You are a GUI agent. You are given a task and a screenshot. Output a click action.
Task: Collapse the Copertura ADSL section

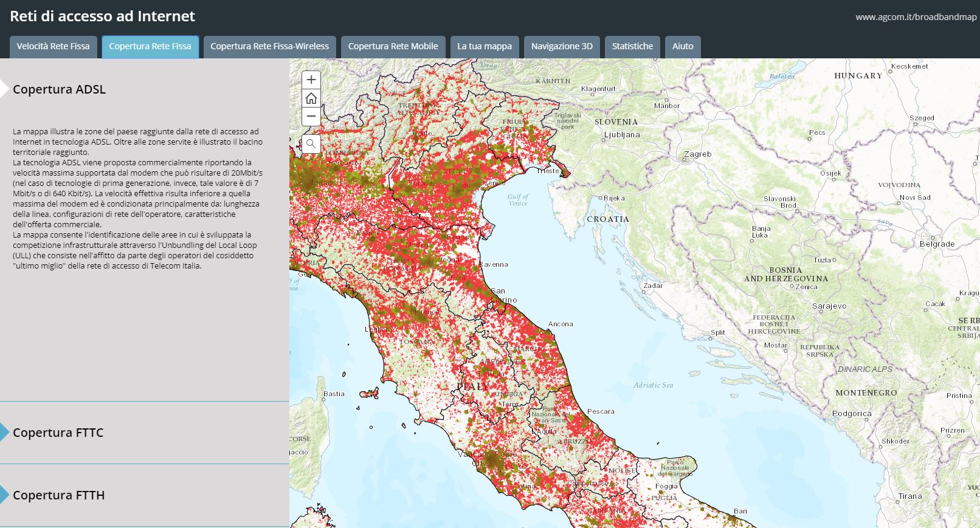tap(59, 89)
